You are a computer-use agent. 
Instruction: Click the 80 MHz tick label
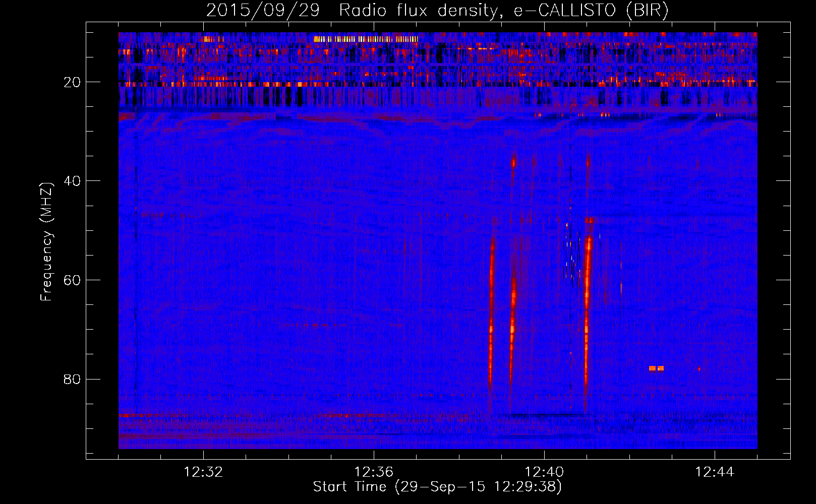[x=73, y=379]
